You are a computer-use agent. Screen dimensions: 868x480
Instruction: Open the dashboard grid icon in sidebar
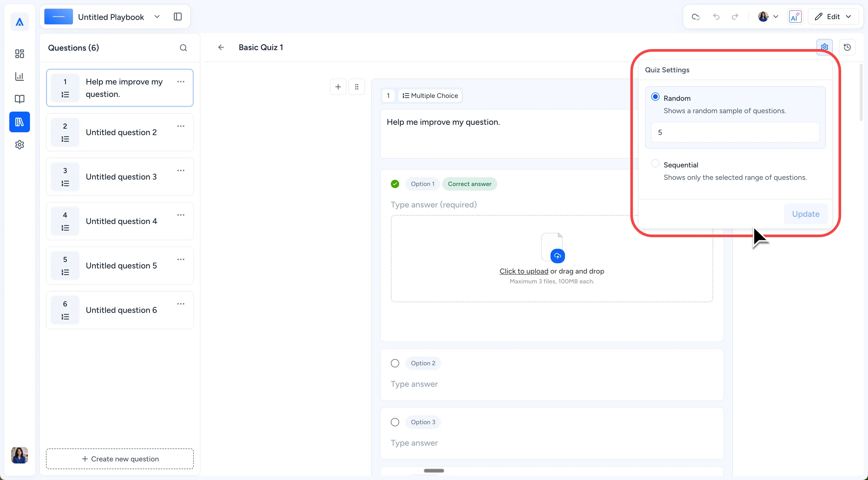point(20,53)
